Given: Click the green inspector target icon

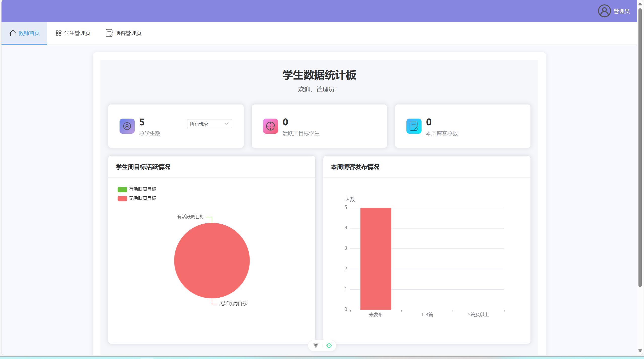Looking at the screenshot, I should tap(329, 345).
